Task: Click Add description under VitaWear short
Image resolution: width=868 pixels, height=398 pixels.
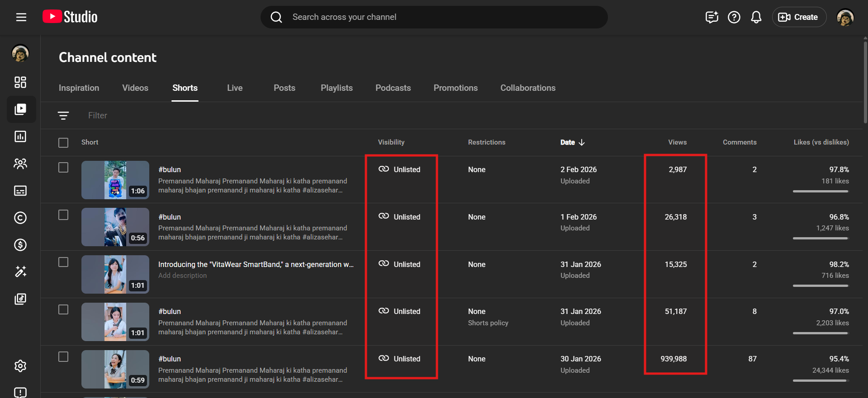Action: click(182, 276)
